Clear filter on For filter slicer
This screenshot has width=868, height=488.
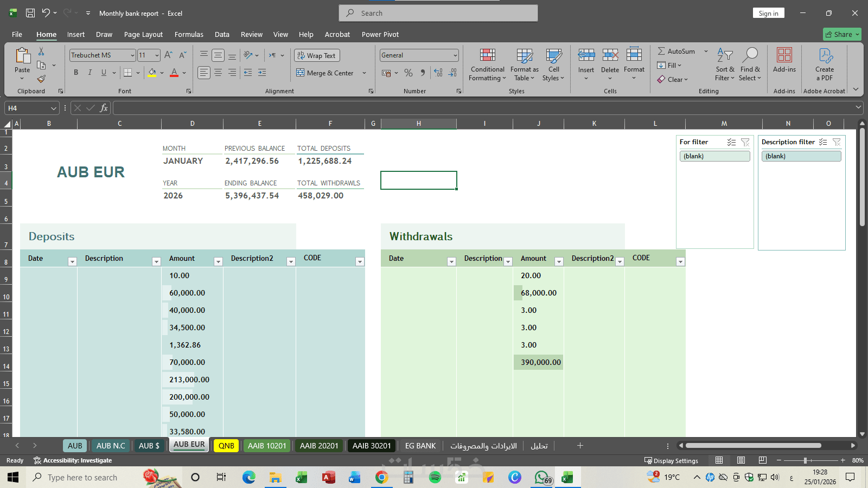pos(745,142)
